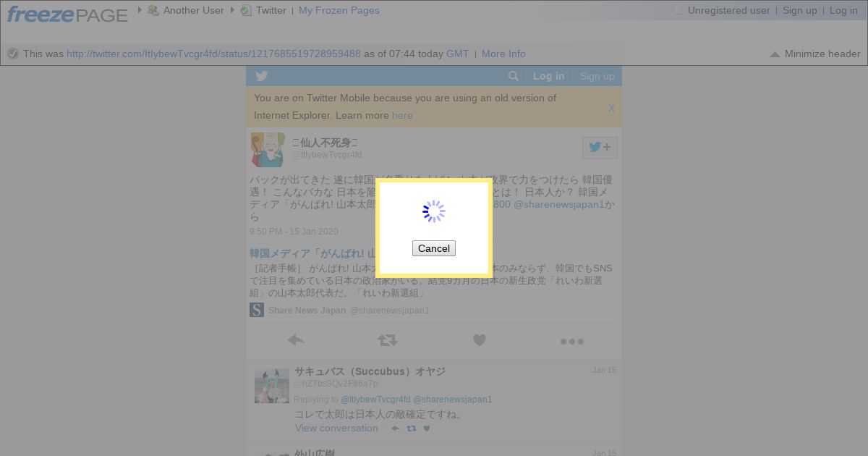Click the follow button with bird plus icon
Viewport: 868px width, 456px height.
click(x=600, y=148)
